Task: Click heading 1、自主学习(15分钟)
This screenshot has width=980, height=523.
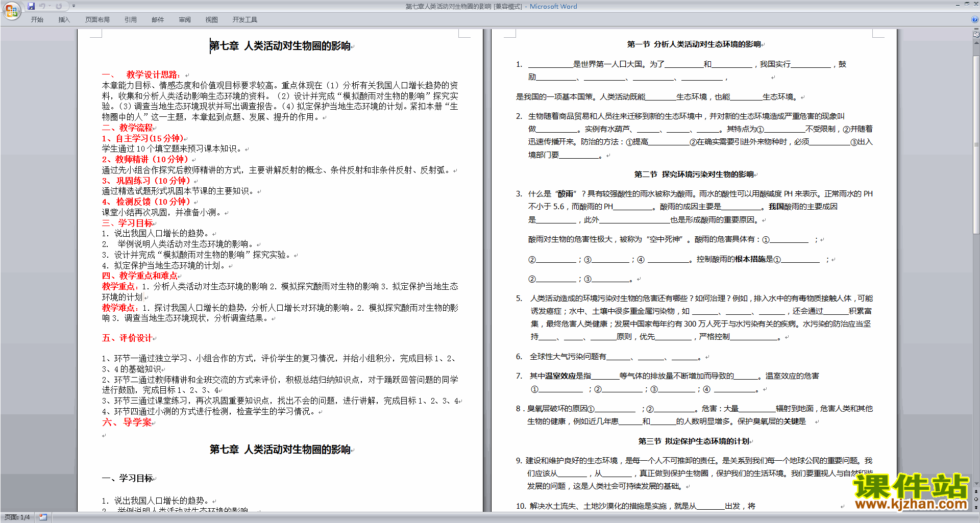Action: 142,138
